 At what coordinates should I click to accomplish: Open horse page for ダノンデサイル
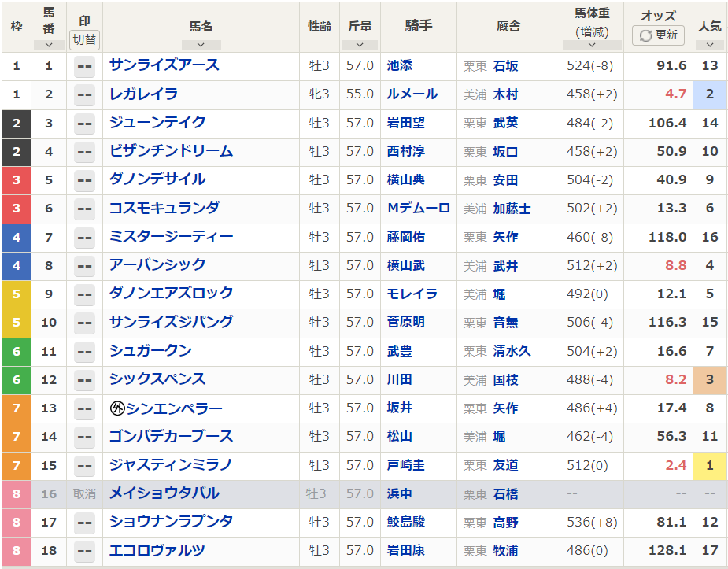(x=157, y=179)
